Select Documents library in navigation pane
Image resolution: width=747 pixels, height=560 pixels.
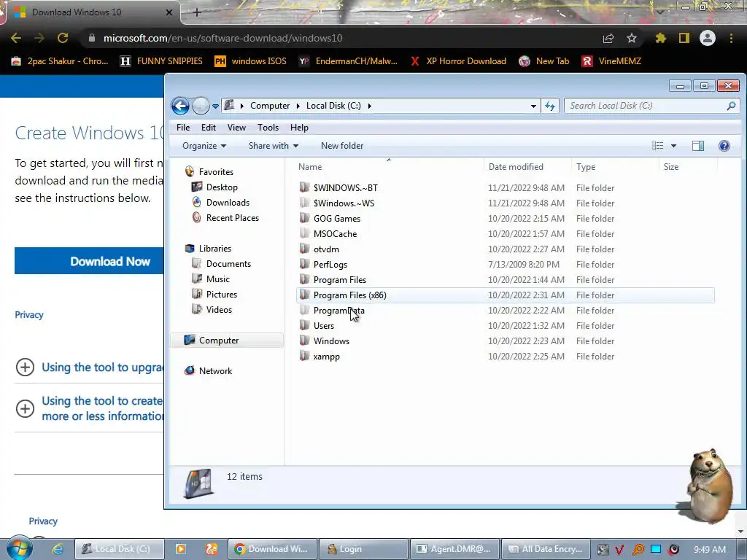228,264
